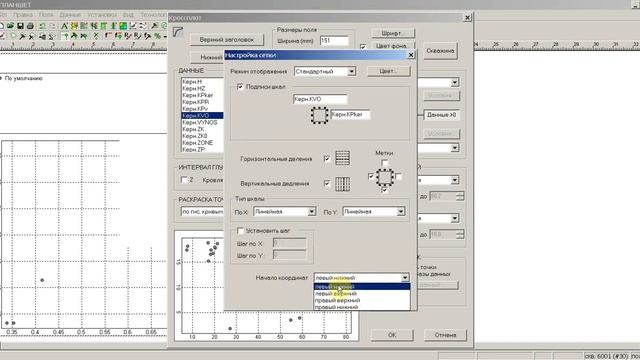Open the По Y scale type dropdown
The image size is (640, 360).
[401, 211]
